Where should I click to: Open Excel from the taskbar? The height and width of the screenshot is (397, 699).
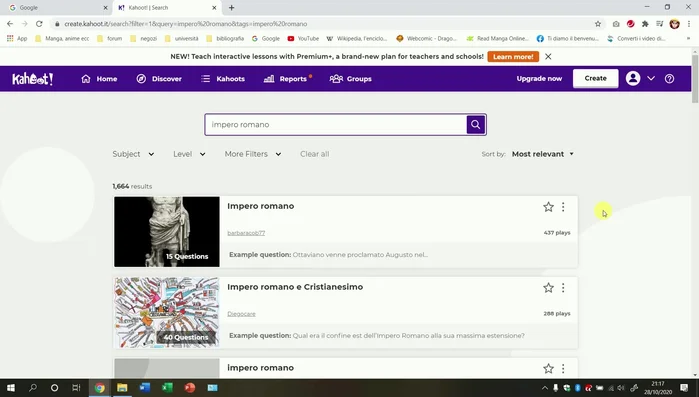pyautogui.click(x=167, y=388)
